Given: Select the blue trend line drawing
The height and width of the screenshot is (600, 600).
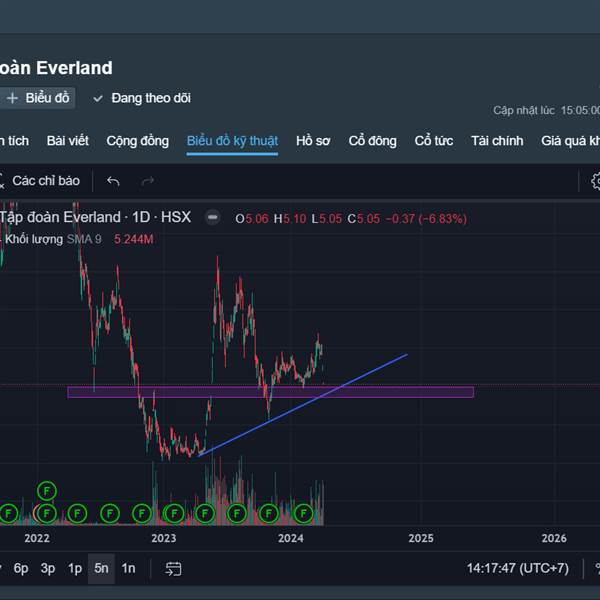Looking at the screenshot, I should 302,406.
